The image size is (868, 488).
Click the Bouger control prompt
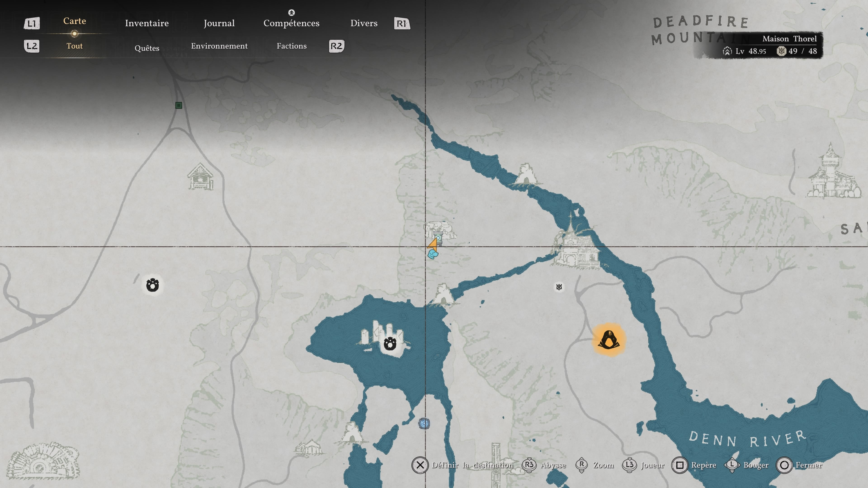tap(746, 465)
